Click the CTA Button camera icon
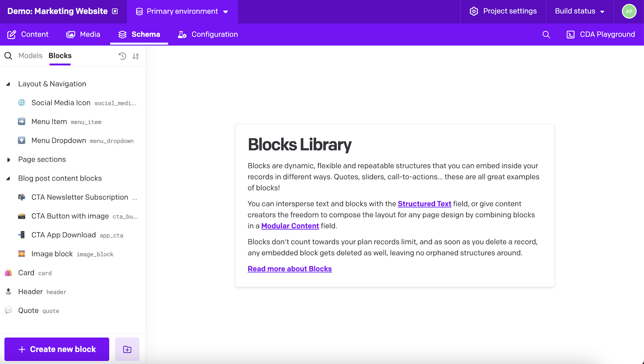 tap(22, 216)
